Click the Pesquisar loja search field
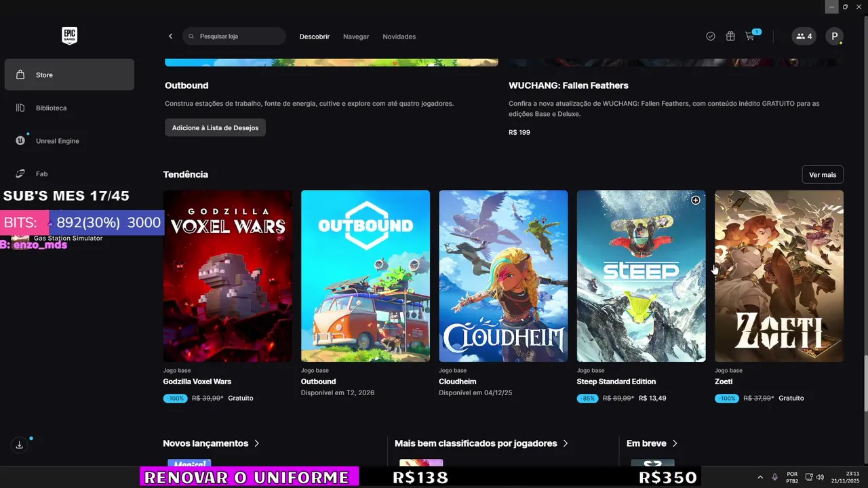The width and height of the screenshot is (868, 488). (x=234, y=37)
